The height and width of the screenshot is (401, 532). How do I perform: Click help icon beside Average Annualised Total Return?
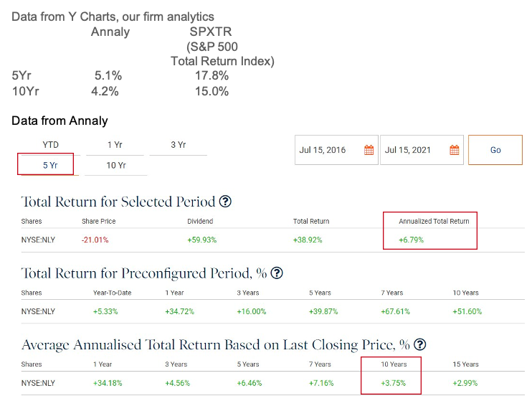point(420,344)
